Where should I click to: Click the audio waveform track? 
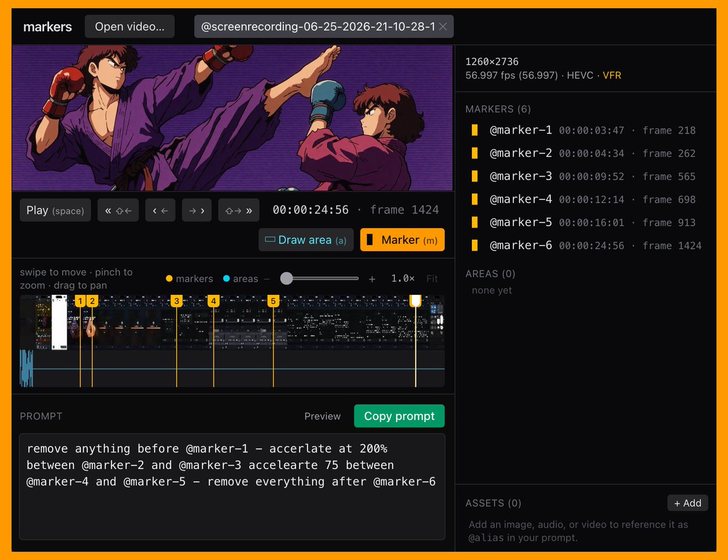point(232,368)
